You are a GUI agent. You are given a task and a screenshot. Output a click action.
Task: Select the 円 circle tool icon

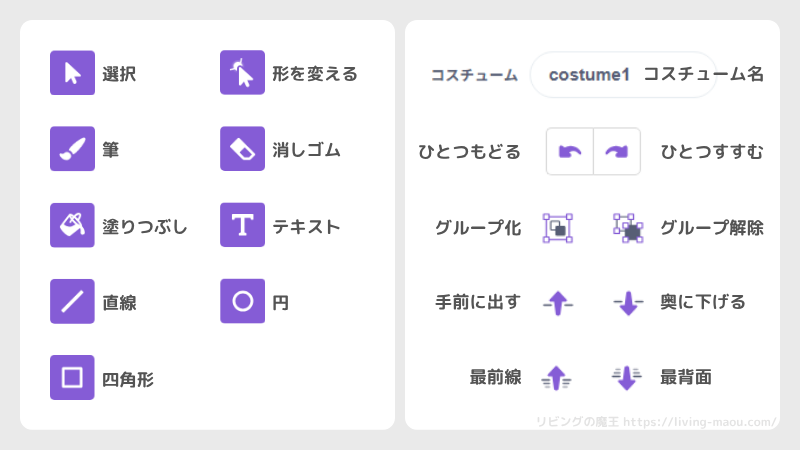point(242,301)
